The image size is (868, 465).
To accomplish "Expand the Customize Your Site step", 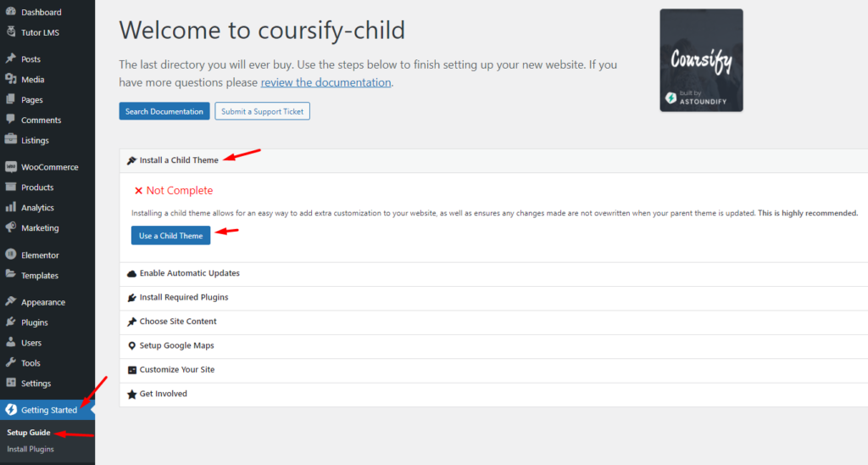I will tap(494, 370).
